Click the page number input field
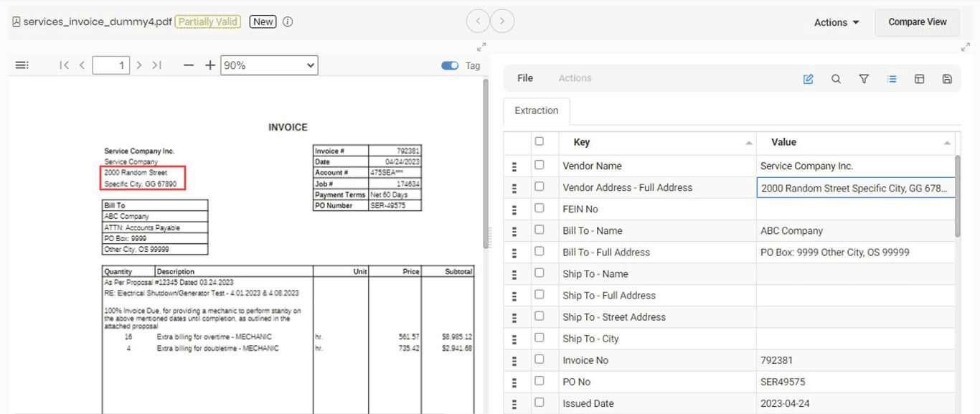Image resolution: width=980 pixels, height=414 pixels. 110,65
